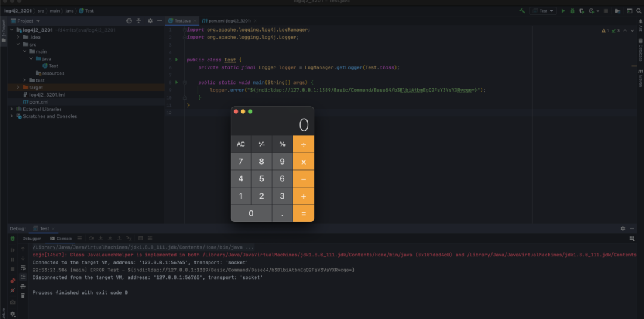The image size is (644, 319).
Task: Run with the profiler icon
Action: 592,11
